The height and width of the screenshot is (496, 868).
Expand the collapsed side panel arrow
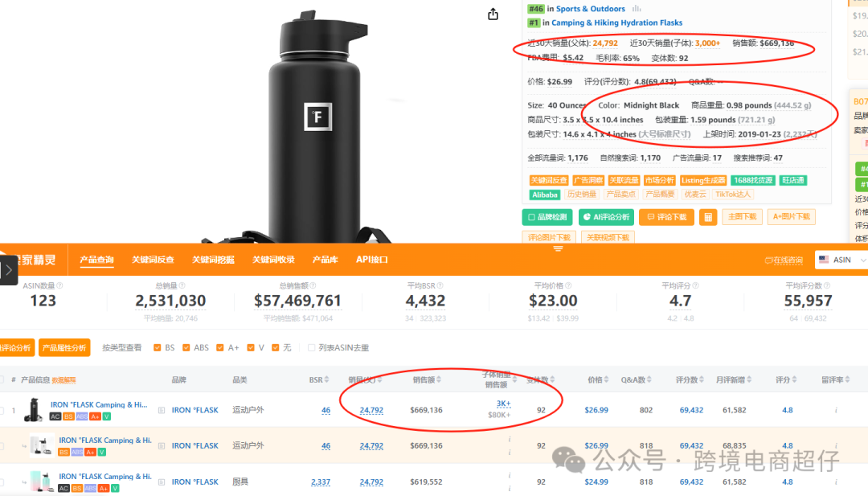pyautogui.click(x=9, y=270)
